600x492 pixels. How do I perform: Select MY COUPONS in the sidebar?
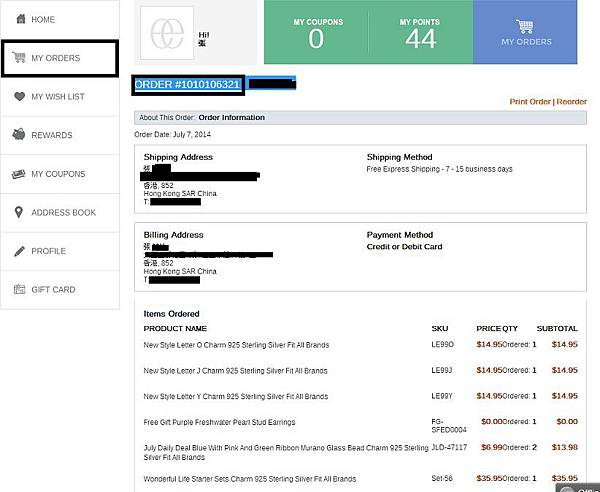pyautogui.click(x=60, y=174)
